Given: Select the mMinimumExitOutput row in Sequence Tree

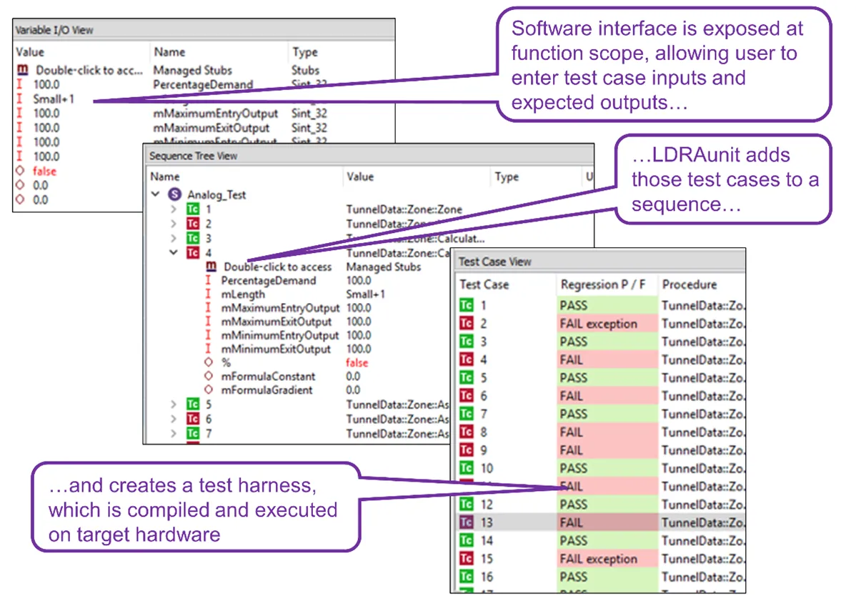Looking at the screenshot, I should point(276,349).
